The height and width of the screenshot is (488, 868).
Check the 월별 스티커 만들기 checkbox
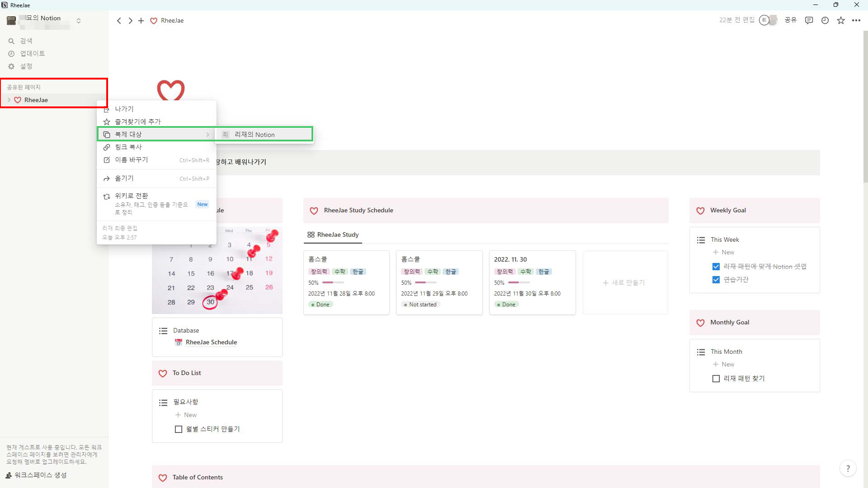click(x=179, y=429)
